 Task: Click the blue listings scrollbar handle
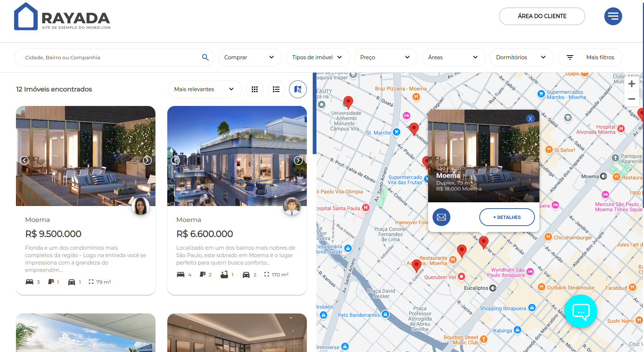pos(315,113)
